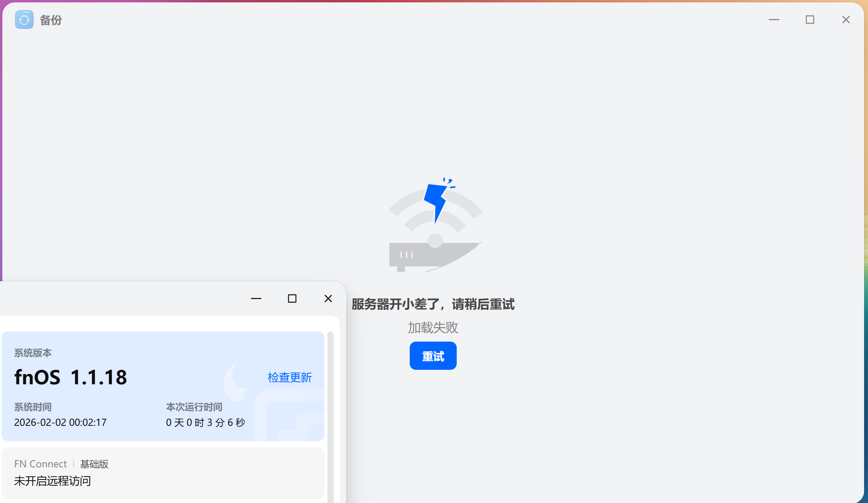Click the 基础版 edition badge
This screenshot has height=503, width=868.
point(94,464)
